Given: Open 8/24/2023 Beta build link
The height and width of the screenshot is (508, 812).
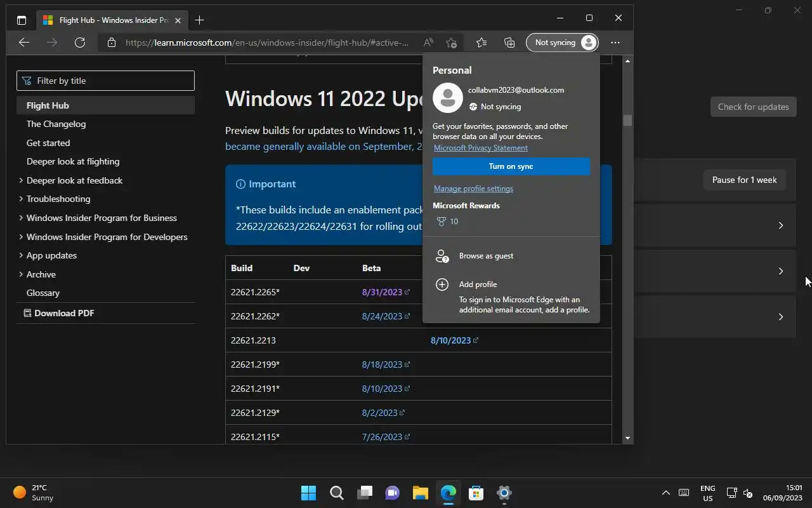Looking at the screenshot, I should 386,316.
